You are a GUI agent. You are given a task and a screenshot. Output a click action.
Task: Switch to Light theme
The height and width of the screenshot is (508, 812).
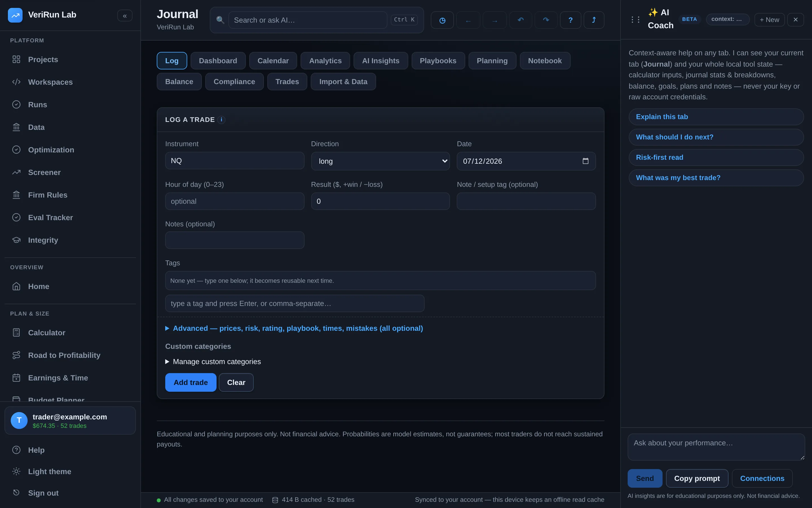tap(70, 471)
